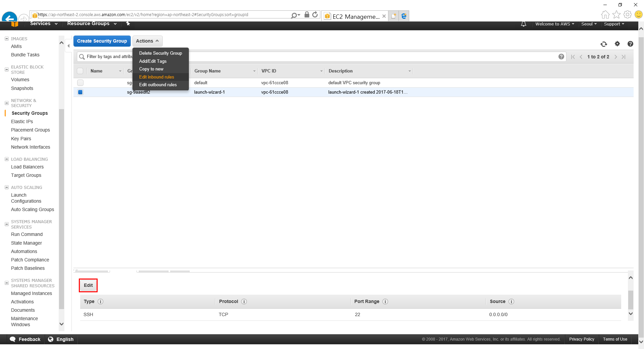This screenshot has height=349, width=644.
Task: Collapse the left navigation pane arrow
Action: [68, 46]
